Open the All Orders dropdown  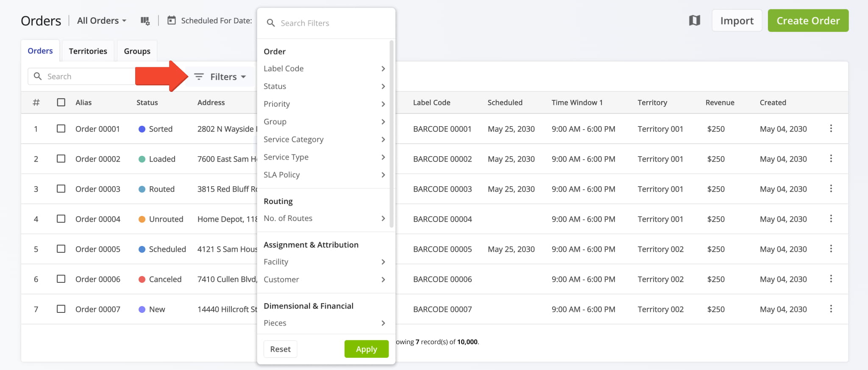pyautogui.click(x=102, y=20)
